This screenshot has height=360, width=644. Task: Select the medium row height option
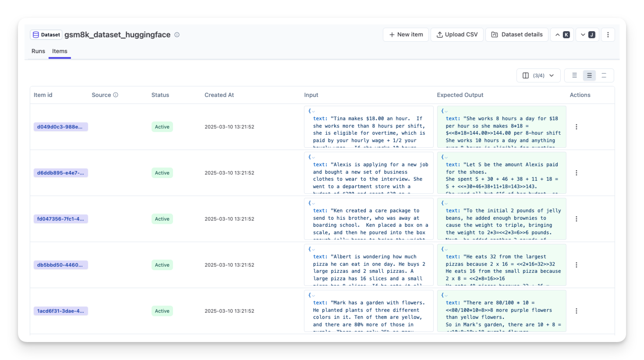[x=589, y=75]
